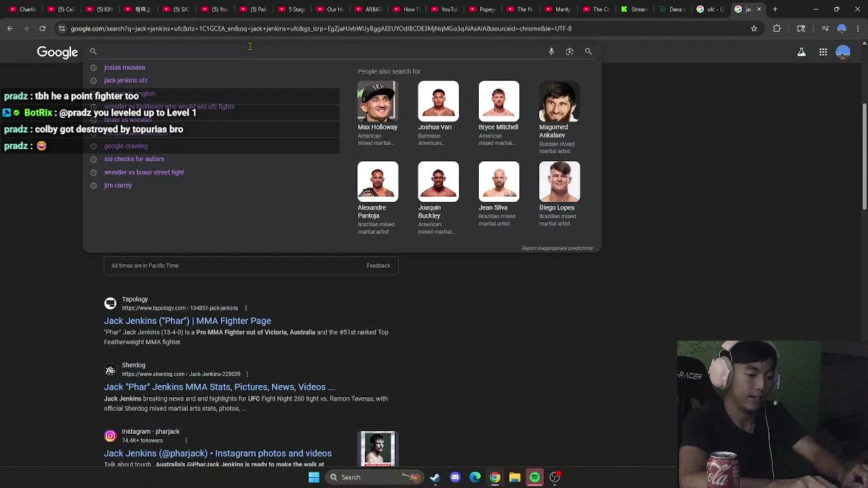This screenshot has width=868, height=488.
Task: Click Report inappropriate predictions
Action: 557,248
